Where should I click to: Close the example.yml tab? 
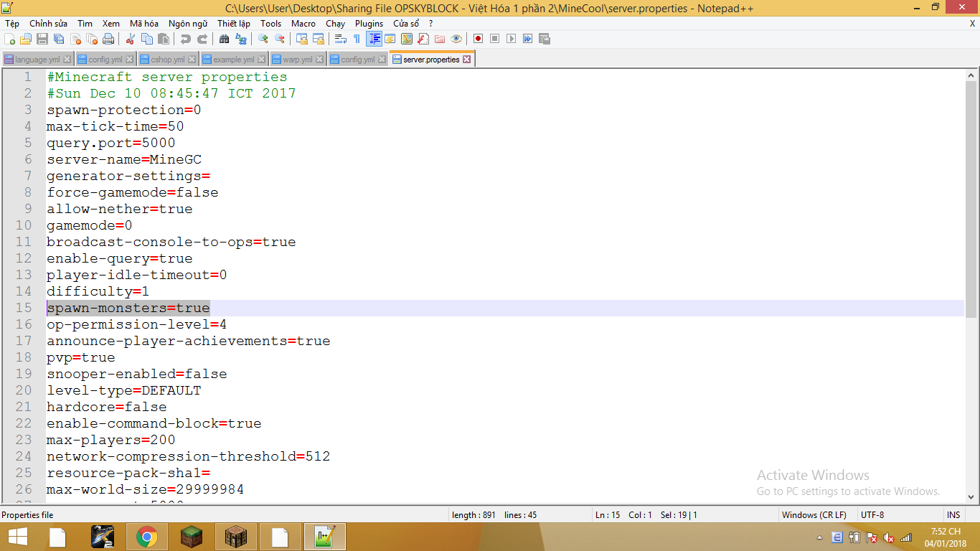tap(262, 60)
